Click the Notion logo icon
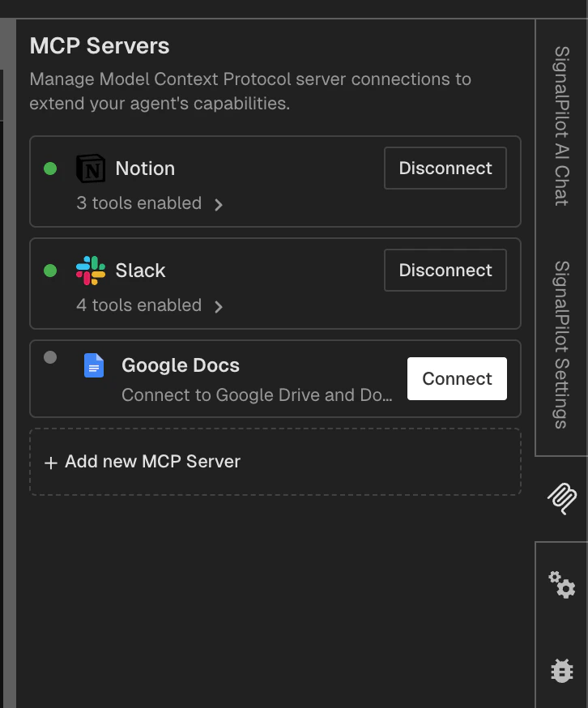 [92, 168]
